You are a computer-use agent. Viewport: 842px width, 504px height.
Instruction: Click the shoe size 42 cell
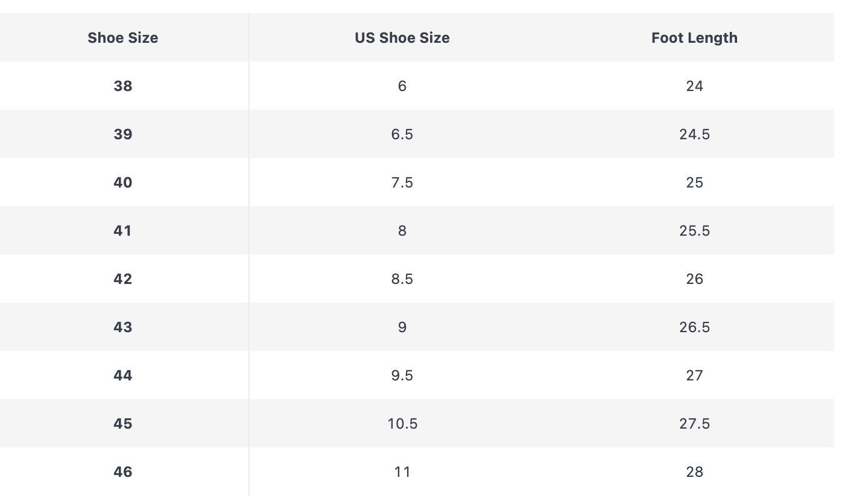point(123,279)
